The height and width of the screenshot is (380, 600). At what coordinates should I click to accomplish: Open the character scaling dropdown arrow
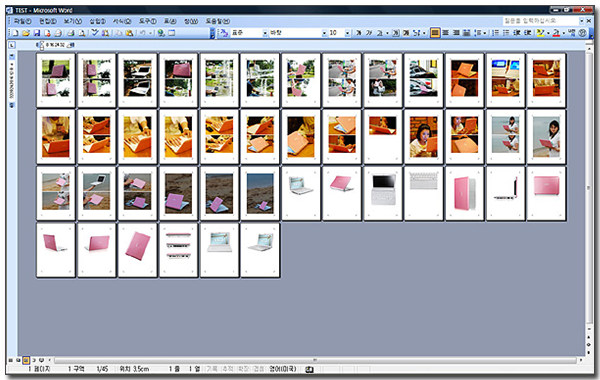[x=424, y=33]
